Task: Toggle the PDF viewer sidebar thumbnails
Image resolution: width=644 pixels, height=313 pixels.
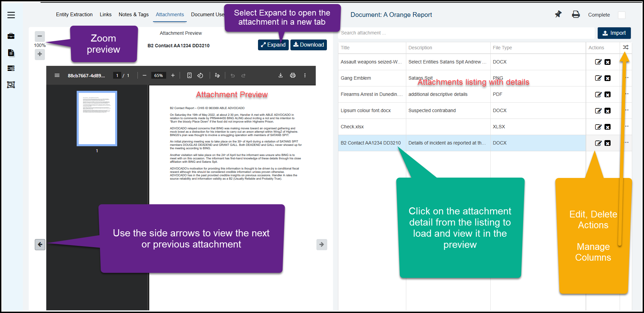Action: click(x=57, y=75)
